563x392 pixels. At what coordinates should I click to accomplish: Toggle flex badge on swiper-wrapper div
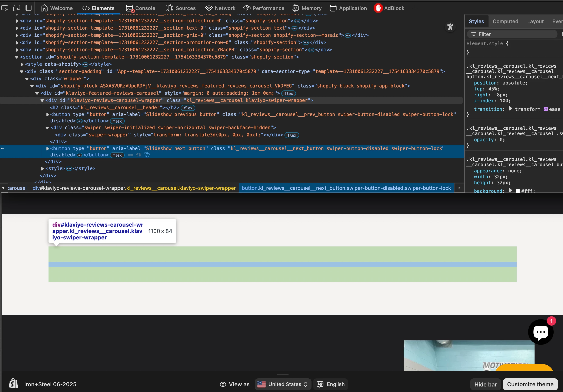[292, 135]
